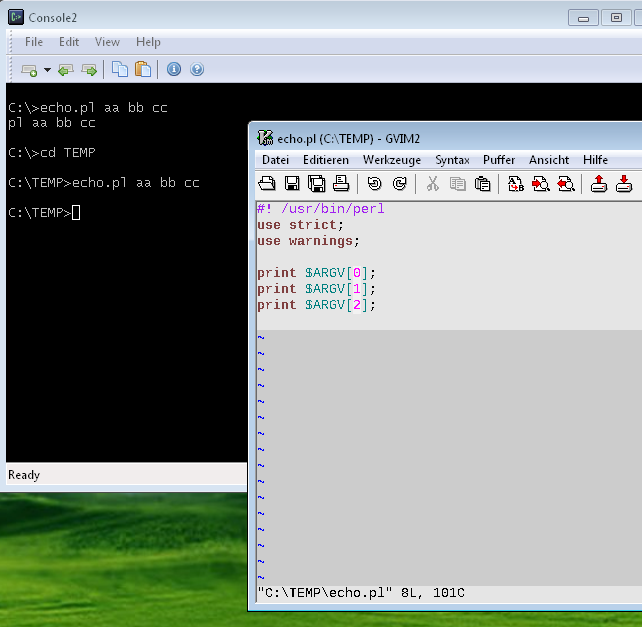The width and height of the screenshot is (642, 627).
Task: Open Edit menu in Console2
Action: click(x=69, y=42)
